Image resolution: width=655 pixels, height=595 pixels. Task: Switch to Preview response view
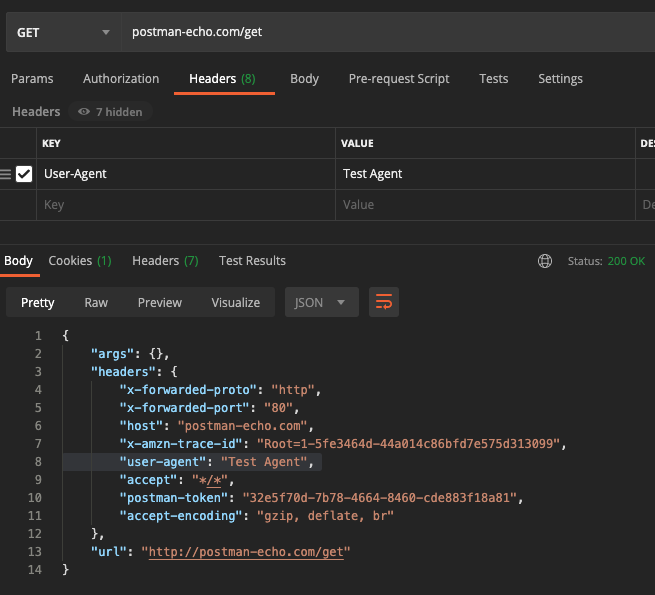click(160, 303)
